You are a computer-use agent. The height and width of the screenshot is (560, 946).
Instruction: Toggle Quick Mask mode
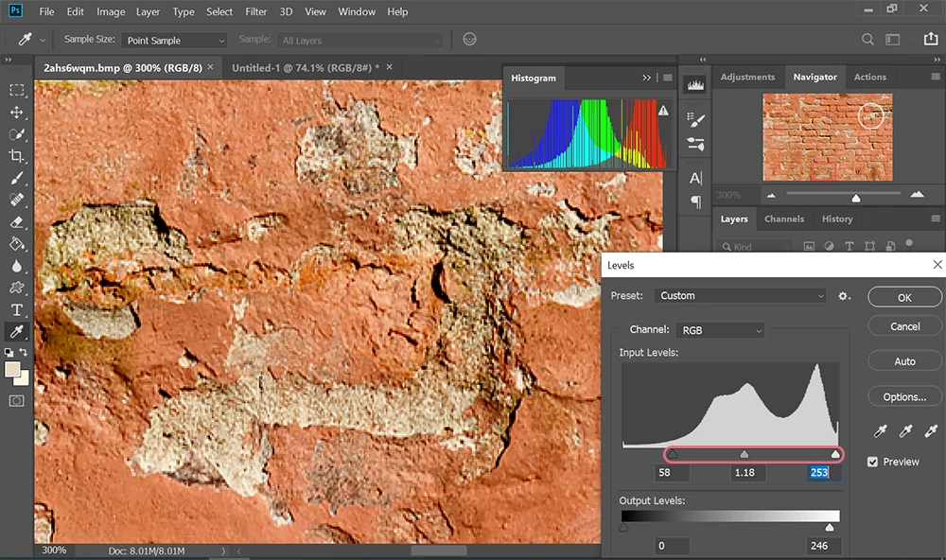tap(17, 400)
